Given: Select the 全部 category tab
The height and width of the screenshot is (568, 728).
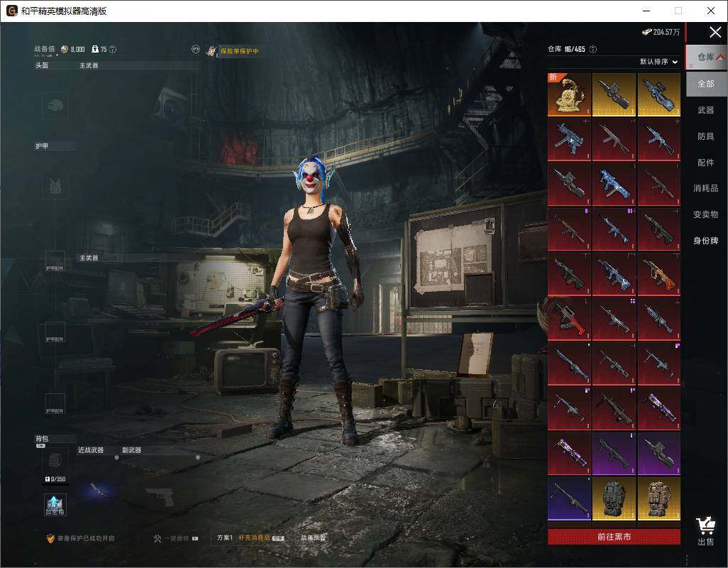Looking at the screenshot, I should (x=706, y=84).
